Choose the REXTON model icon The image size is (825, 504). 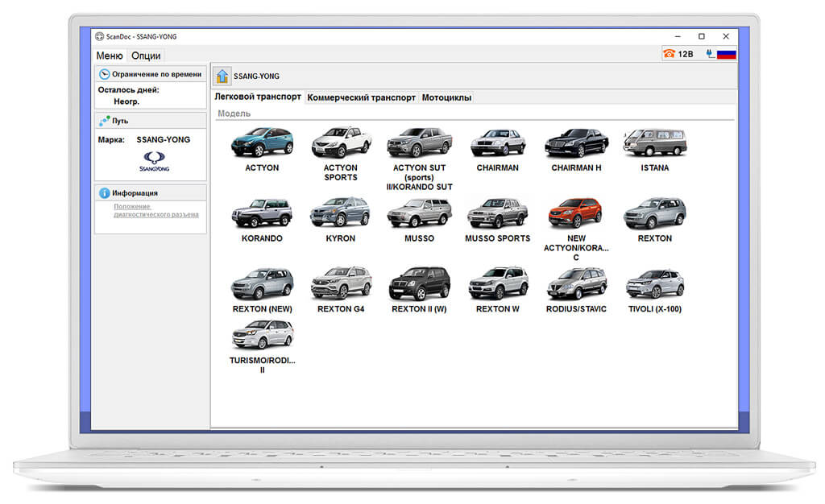click(654, 213)
